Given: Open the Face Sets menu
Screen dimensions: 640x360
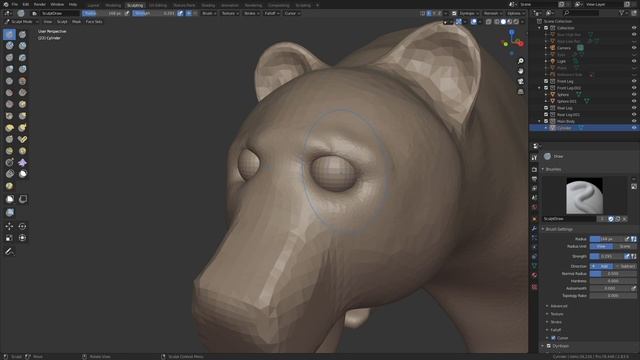Looking at the screenshot, I should 94,22.
